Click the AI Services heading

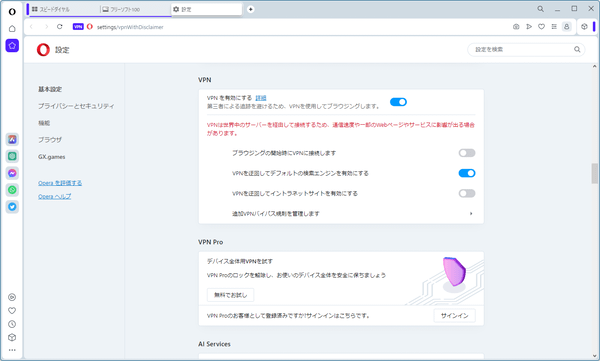(x=214, y=344)
